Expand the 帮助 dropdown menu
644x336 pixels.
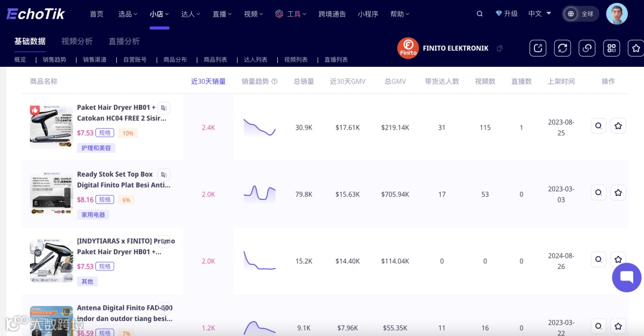[x=400, y=14]
